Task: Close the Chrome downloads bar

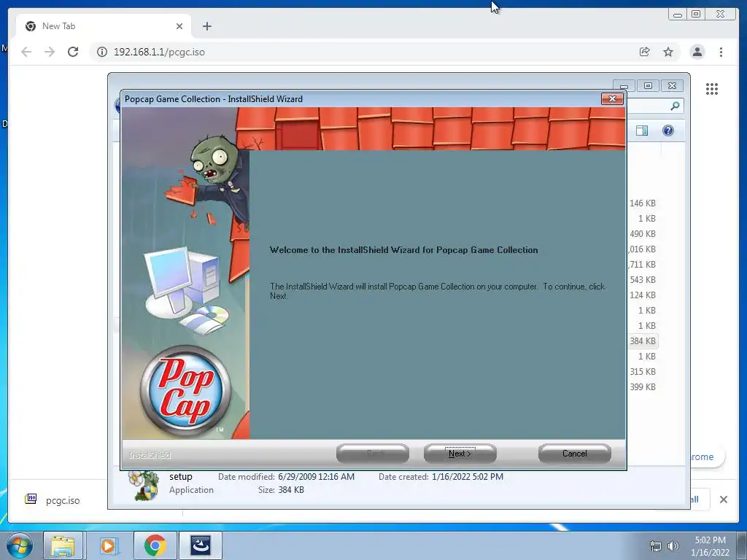Action: click(723, 499)
